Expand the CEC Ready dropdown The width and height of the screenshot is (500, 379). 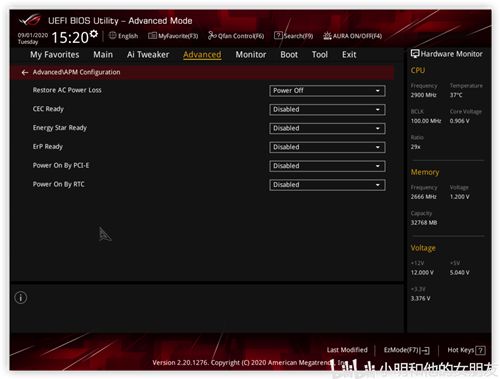point(327,109)
